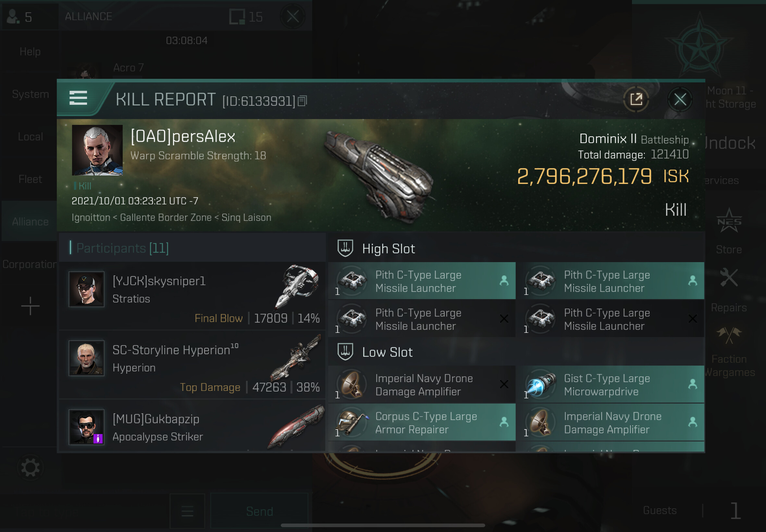Image resolution: width=766 pixels, height=532 pixels.
Task: Switch to the Local chat tab
Action: click(x=30, y=137)
